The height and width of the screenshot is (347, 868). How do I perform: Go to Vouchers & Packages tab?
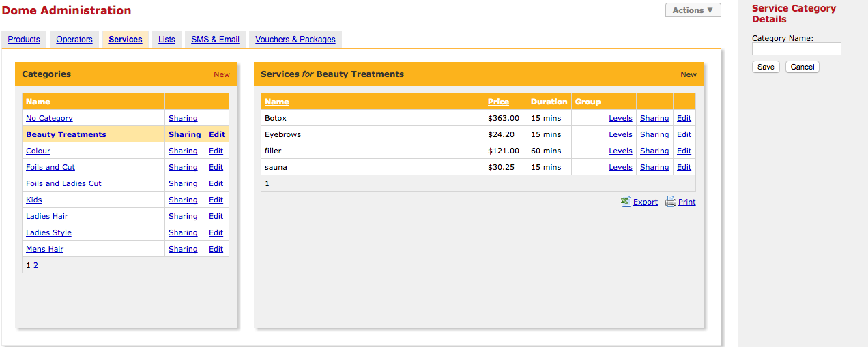(x=295, y=40)
